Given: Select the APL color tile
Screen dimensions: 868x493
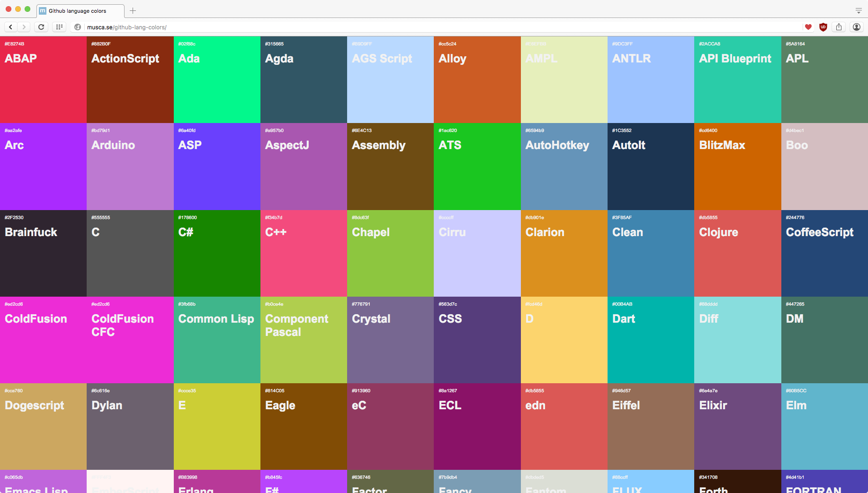Looking at the screenshot, I should pyautogui.click(x=824, y=79).
